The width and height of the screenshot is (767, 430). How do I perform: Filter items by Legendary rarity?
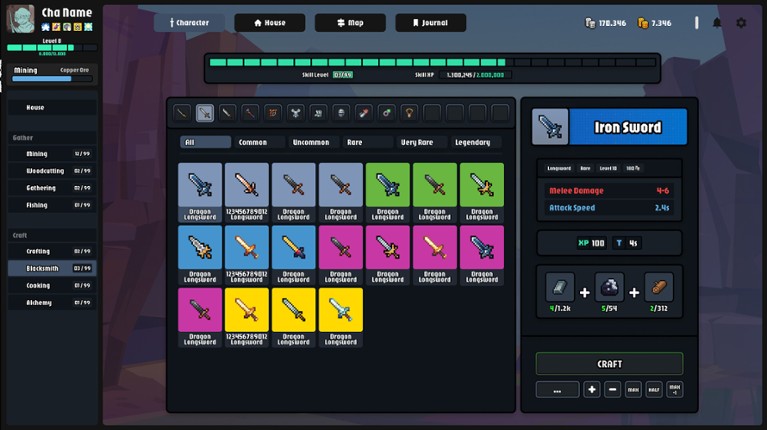click(x=473, y=143)
